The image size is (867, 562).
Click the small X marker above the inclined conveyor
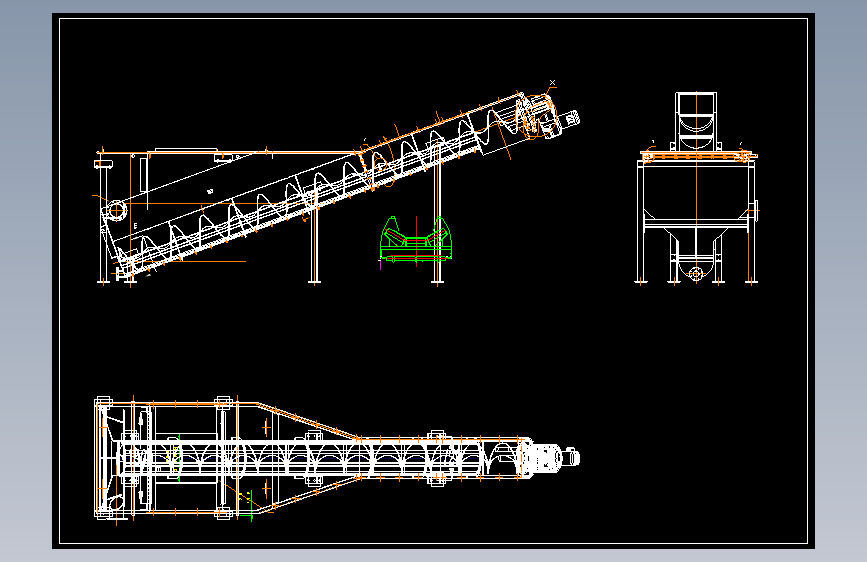pyautogui.click(x=552, y=83)
